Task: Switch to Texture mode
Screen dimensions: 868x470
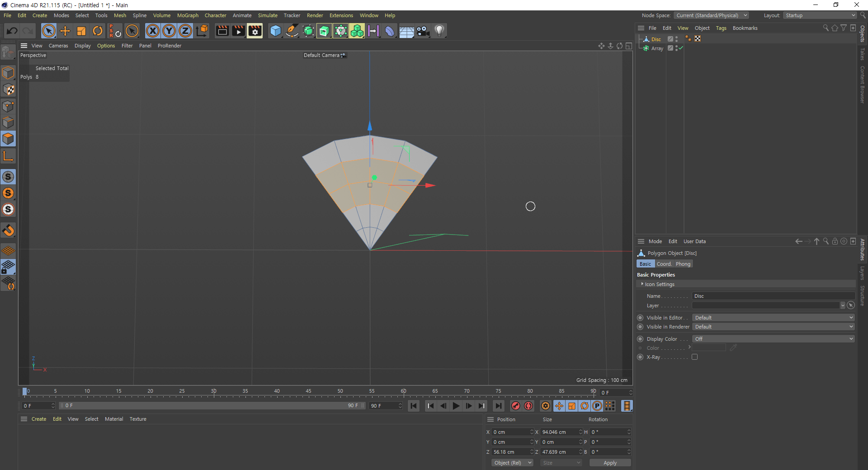Action: [x=8, y=89]
